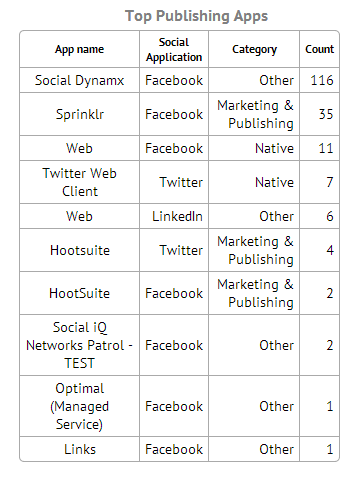Click the count value 7

(329, 182)
